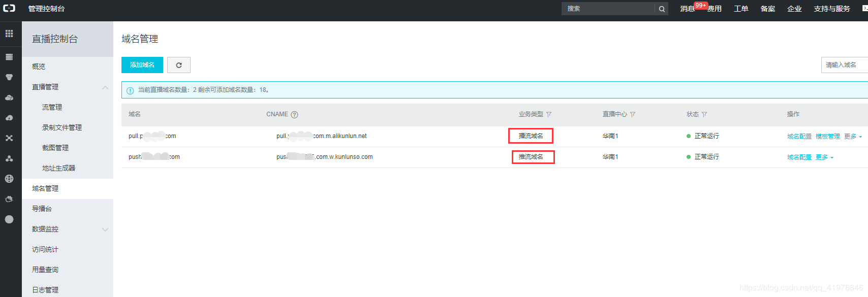
Task: Open the 更多 dropdown for the push domain row
Action: click(824, 157)
